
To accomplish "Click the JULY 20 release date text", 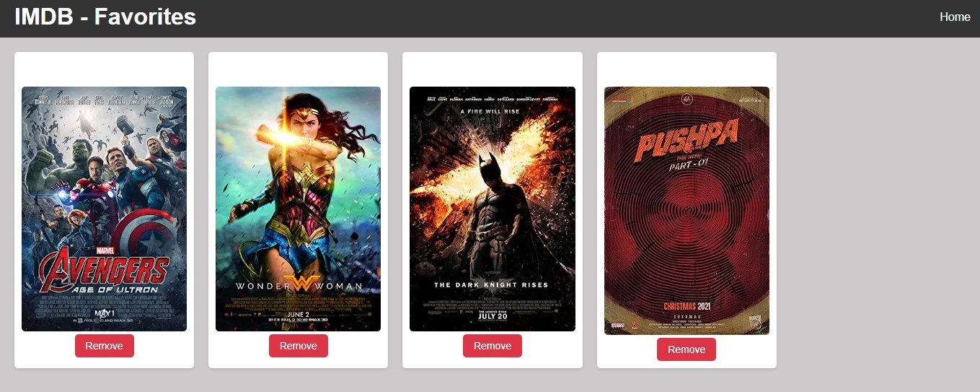I will click(493, 315).
